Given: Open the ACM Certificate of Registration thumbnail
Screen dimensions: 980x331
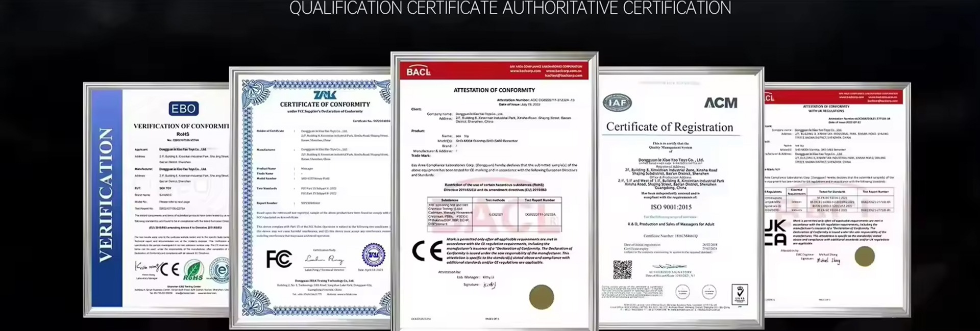Looking at the screenshot, I should coord(681,198).
